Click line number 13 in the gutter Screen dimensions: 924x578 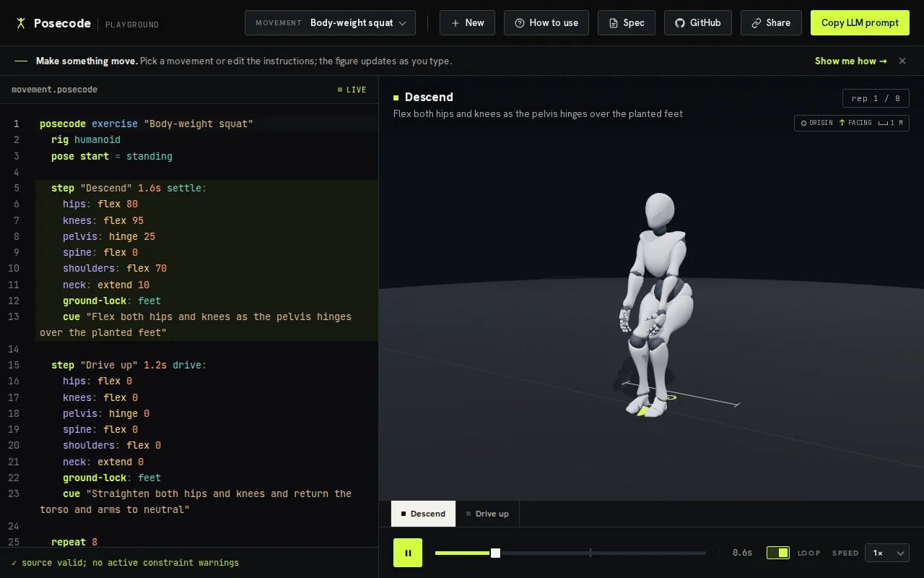click(x=14, y=316)
